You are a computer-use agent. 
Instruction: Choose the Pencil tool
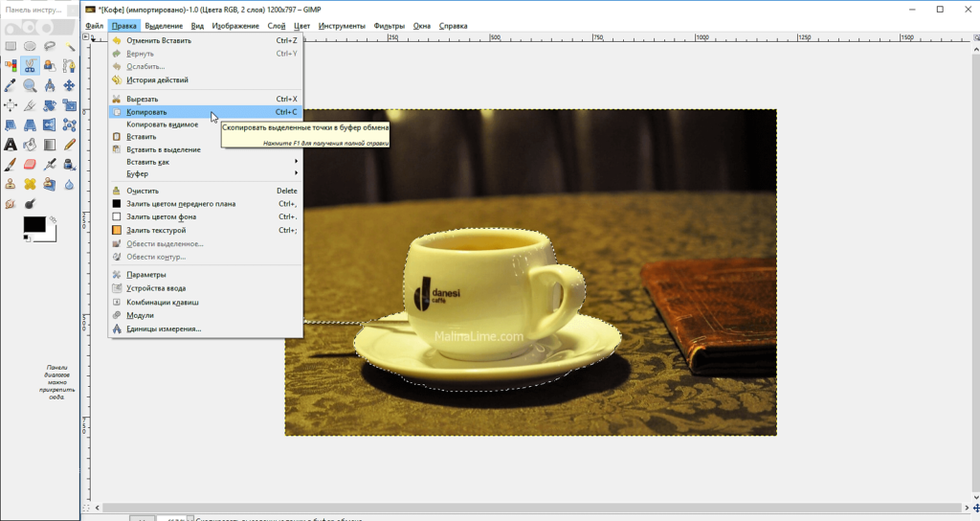coord(70,145)
